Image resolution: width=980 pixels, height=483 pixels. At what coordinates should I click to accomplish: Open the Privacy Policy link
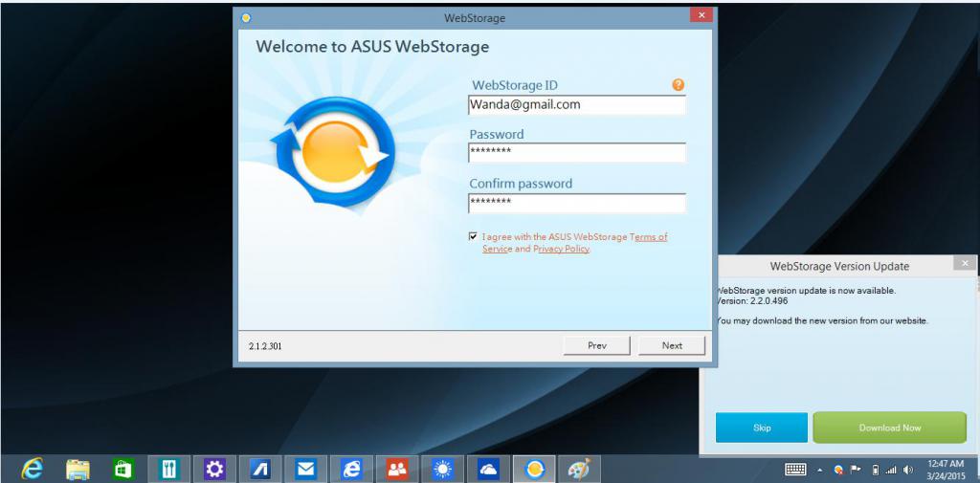[x=561, y=249]
